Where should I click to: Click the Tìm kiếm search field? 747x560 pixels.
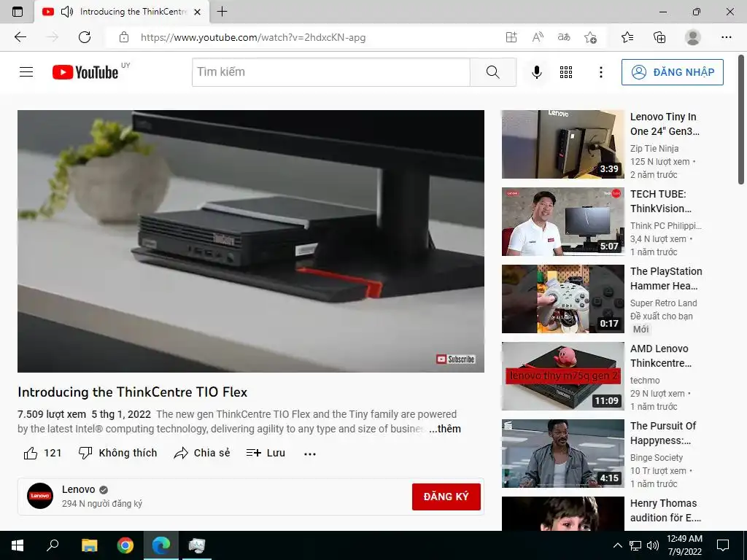(331, 72)
